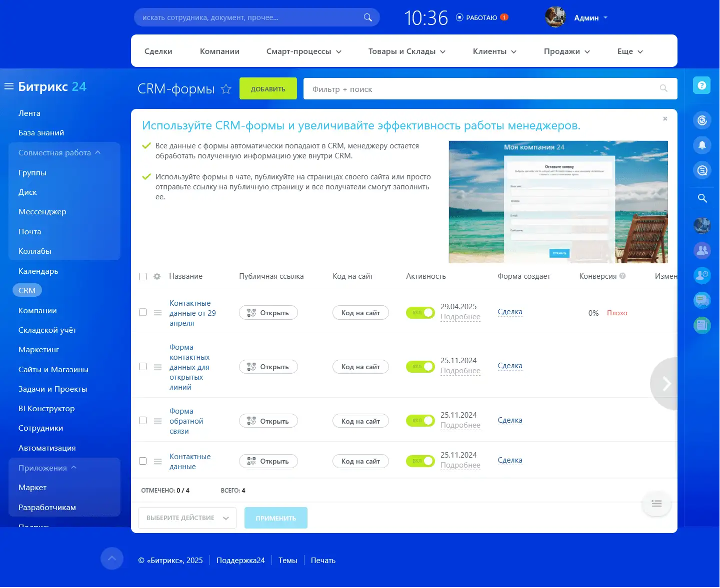720x588 pixels.
Task: Click the star to favorite CRM-формы
Action: 226,89
